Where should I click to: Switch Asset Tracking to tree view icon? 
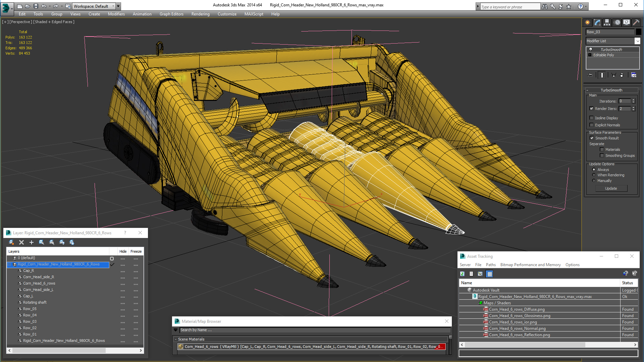click(x=480, y=274)
